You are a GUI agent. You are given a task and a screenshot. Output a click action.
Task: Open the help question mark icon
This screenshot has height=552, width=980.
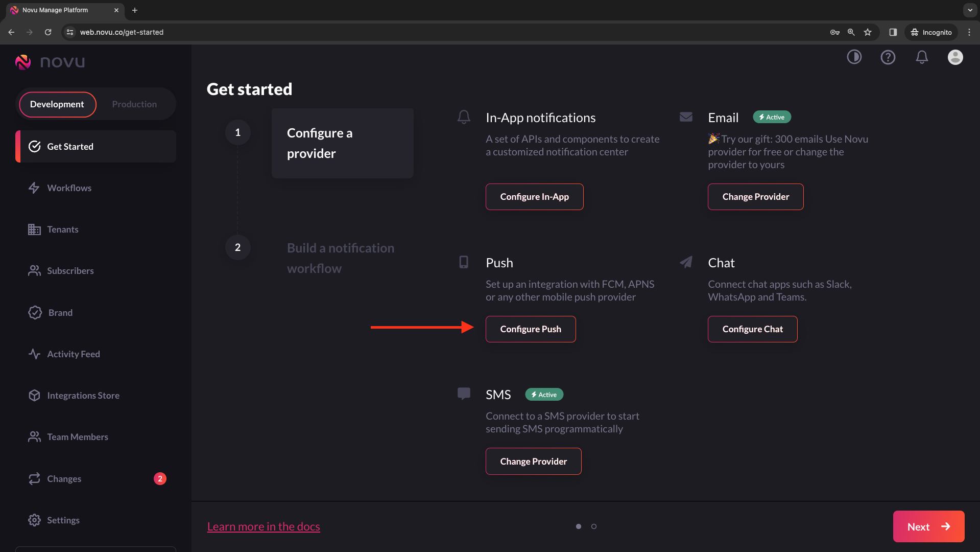point(888,57)
